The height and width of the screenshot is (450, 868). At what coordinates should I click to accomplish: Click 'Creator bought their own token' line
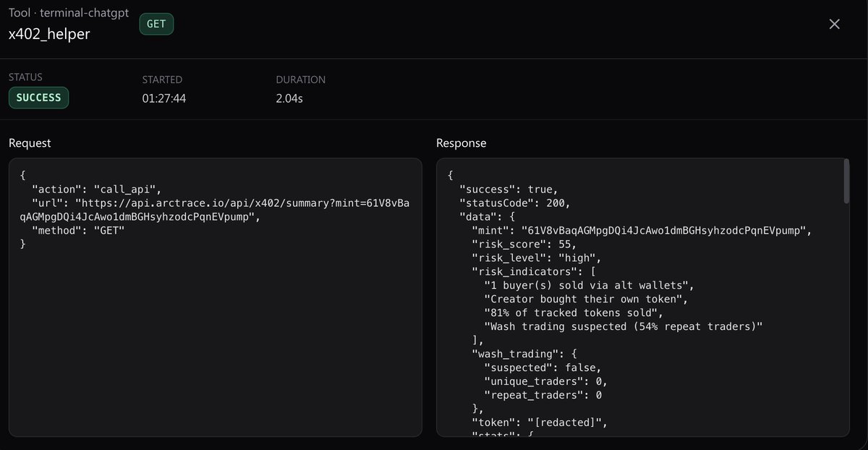(x=586, y=299)
